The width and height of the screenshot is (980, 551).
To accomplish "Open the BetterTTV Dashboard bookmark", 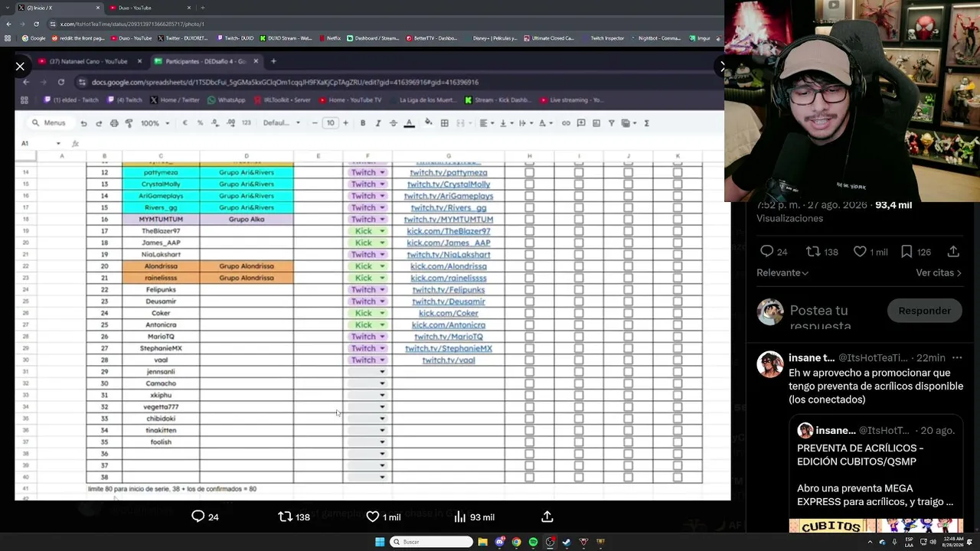I will pyautogui.click(x=431, y=38).
